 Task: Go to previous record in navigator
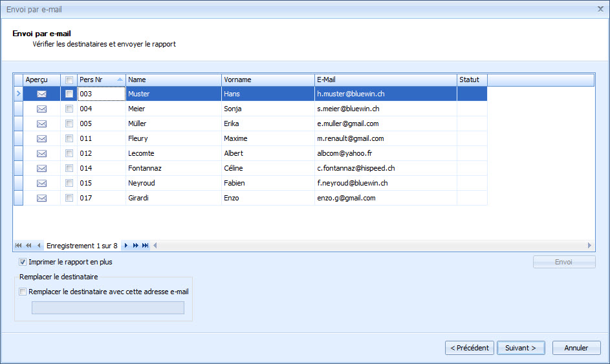click(x=39, y=246)
